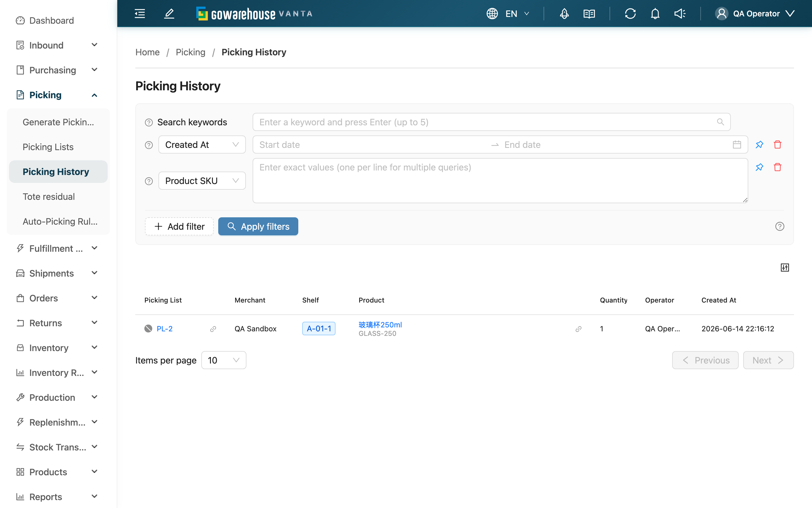Select Picking History submenu item
The height and width of the screenshot is (508, 812).
(x=58, y=172)
